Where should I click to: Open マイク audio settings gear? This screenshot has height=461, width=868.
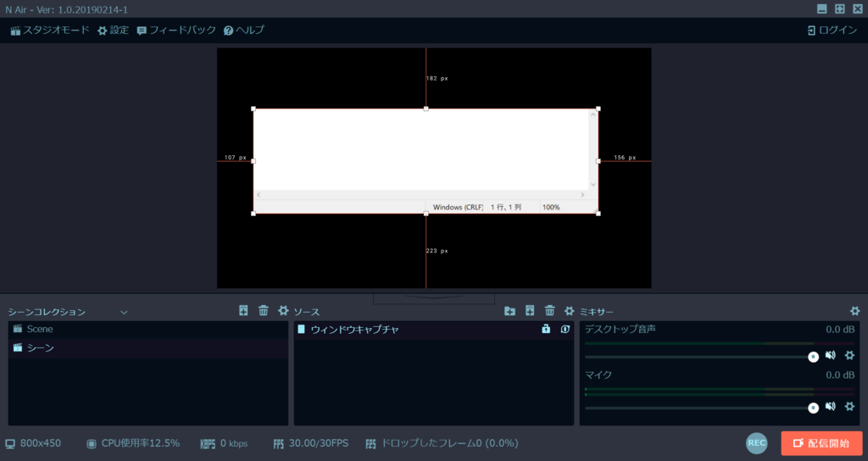coord(849,406)
